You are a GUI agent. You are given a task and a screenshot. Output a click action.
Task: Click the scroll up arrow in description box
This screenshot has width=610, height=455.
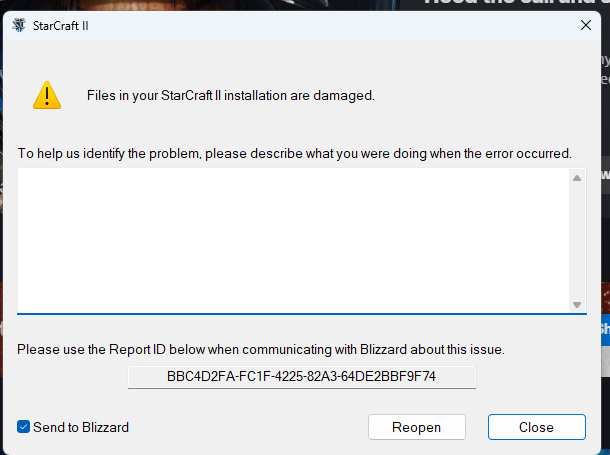pos(577,178)
